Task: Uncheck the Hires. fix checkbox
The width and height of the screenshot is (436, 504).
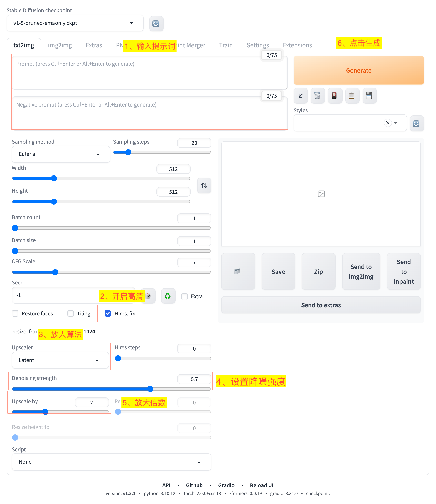Action: click(x=108, y=313)
